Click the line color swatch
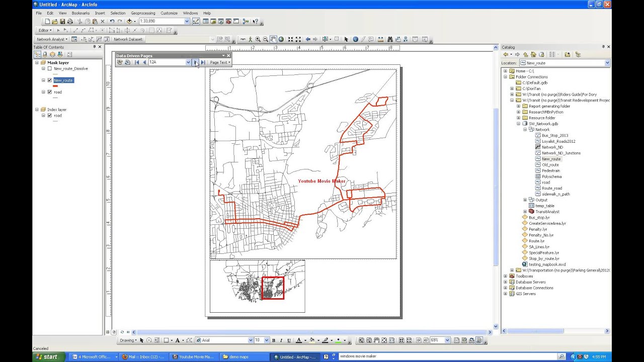 (x=325, y=340)
